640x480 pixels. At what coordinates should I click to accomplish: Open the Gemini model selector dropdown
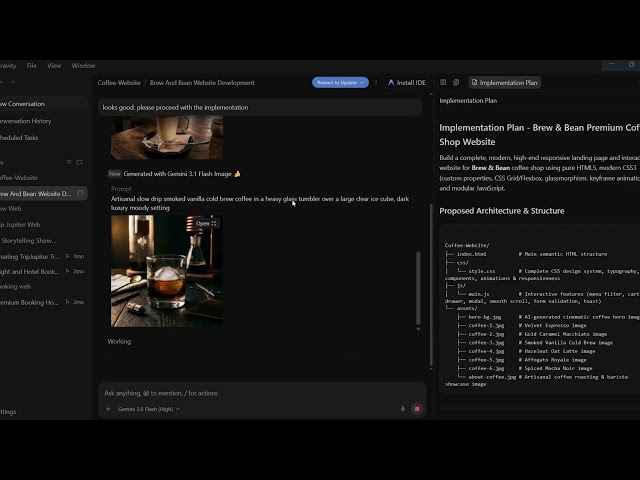click(x=148, y=409)
